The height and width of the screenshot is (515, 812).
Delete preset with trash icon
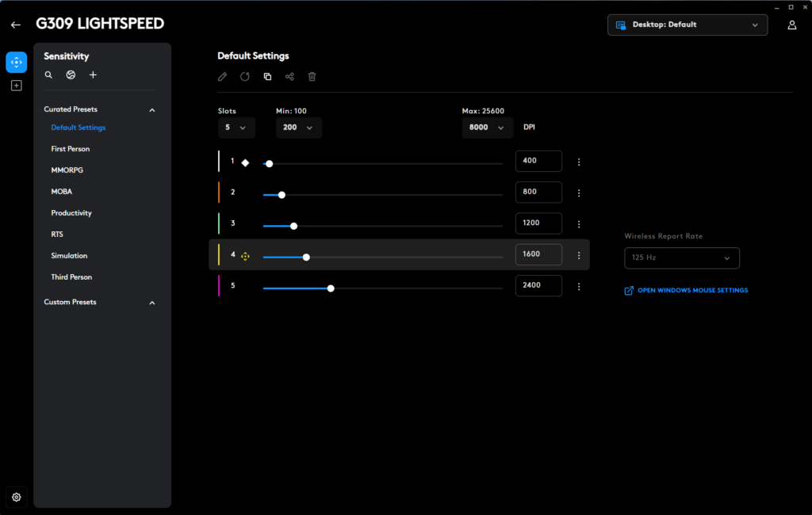[312, 77]
